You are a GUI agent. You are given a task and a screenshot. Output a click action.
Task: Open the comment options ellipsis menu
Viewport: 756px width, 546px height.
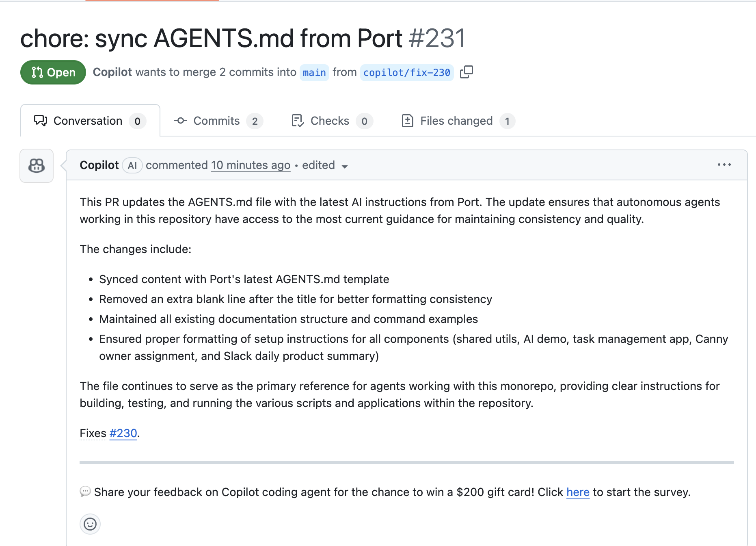tap(724, 165)
